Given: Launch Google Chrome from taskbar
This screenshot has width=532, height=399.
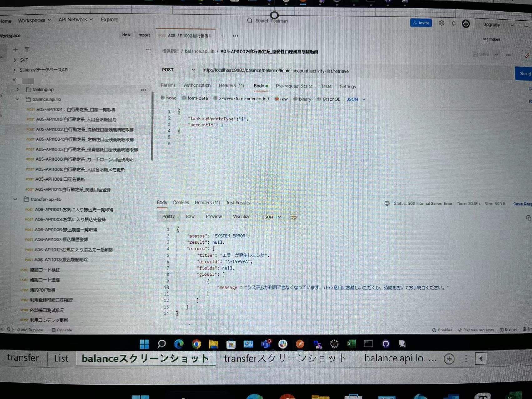Looking at the screenshot, I should 196,344.
